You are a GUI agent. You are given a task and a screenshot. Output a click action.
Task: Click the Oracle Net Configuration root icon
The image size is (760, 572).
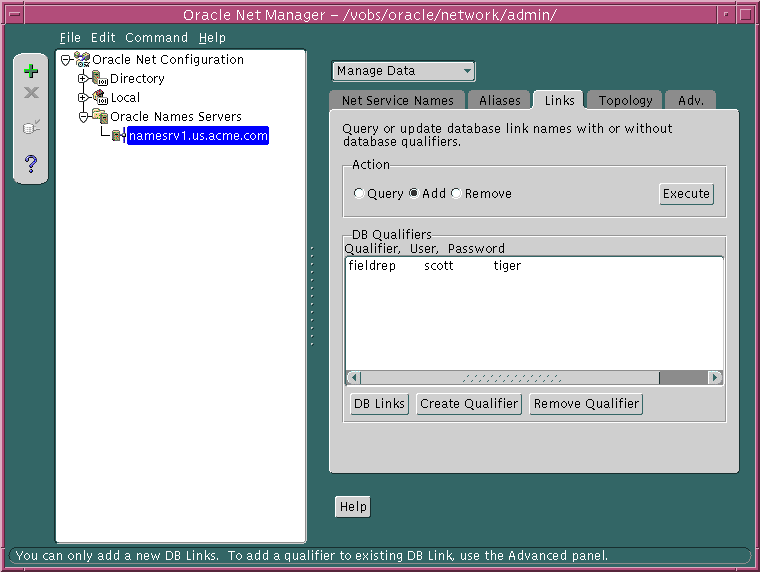click(82, 60)
